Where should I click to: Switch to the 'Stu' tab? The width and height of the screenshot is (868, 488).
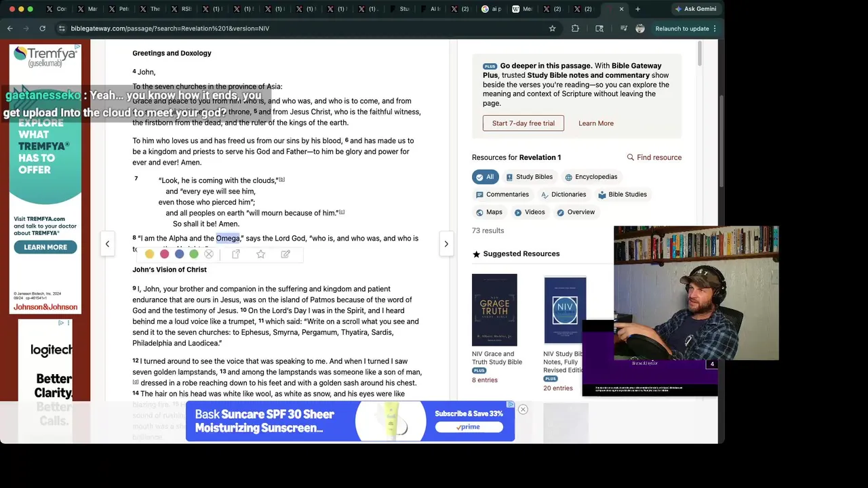400,9
